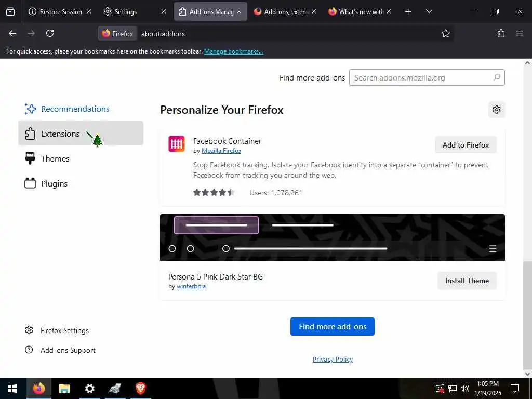Reload the page with the refresh icon
This screenshot has height=399, width=532.
point(50,33)
